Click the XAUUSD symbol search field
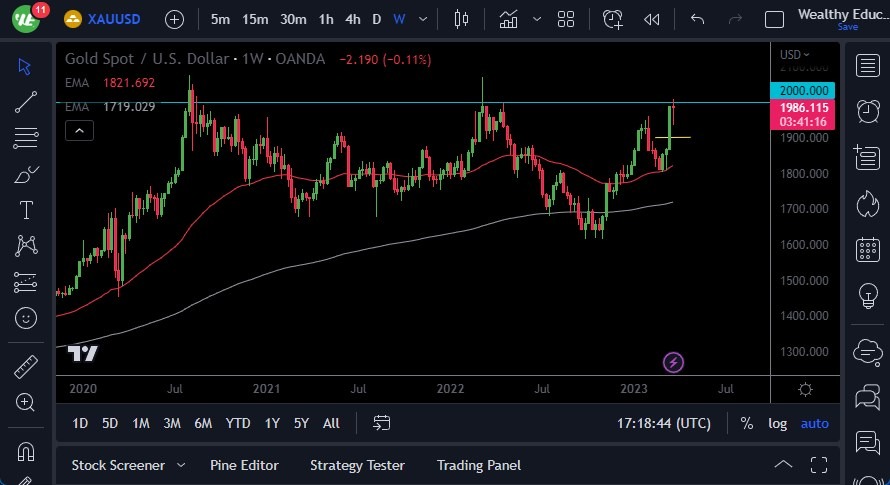The height and width of the screenshot is (485, 890). click(x=113, y=19)
